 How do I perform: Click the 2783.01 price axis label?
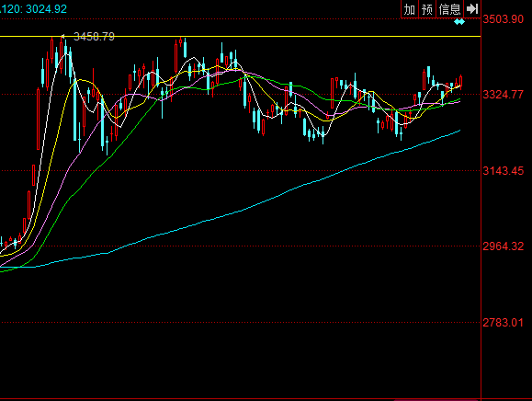point(504,322)
